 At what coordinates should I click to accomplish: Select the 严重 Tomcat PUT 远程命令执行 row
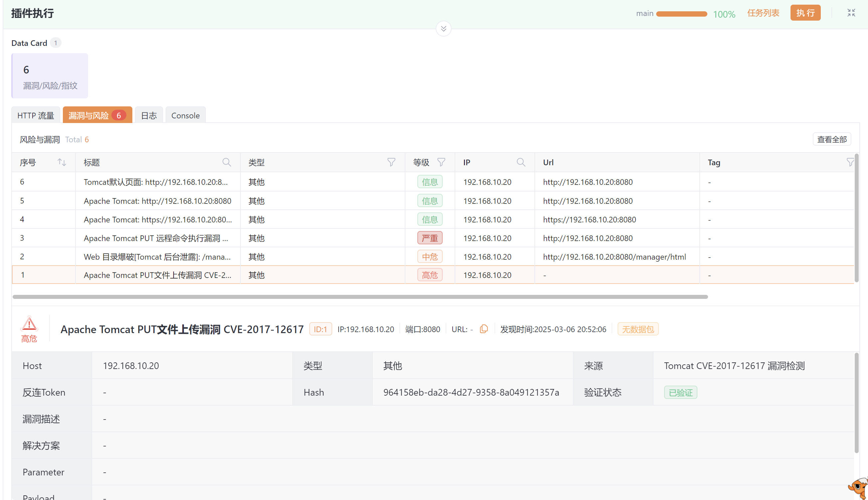coord(156,238)
